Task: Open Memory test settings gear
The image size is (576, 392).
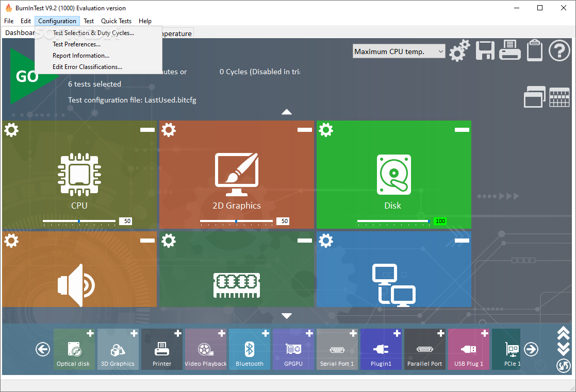Action: tap(169, 241)
